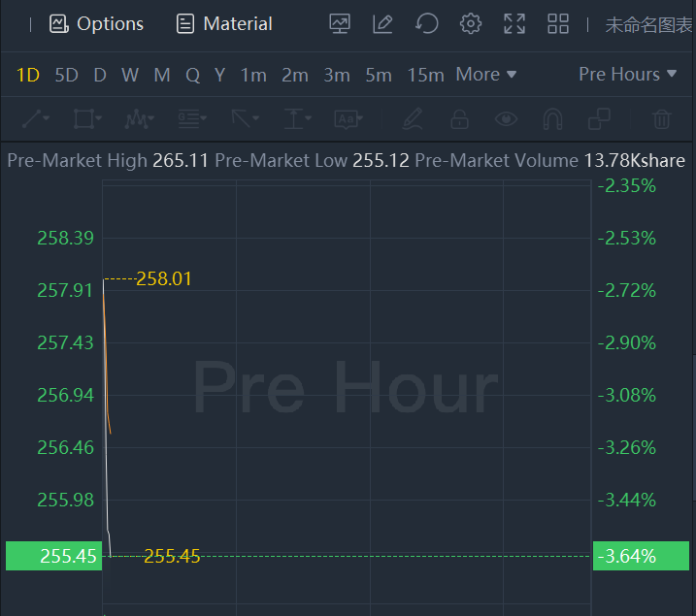Screen dimensions: 696x616
Task: Toggle drawings visibility eye icon
Action: 506,119
